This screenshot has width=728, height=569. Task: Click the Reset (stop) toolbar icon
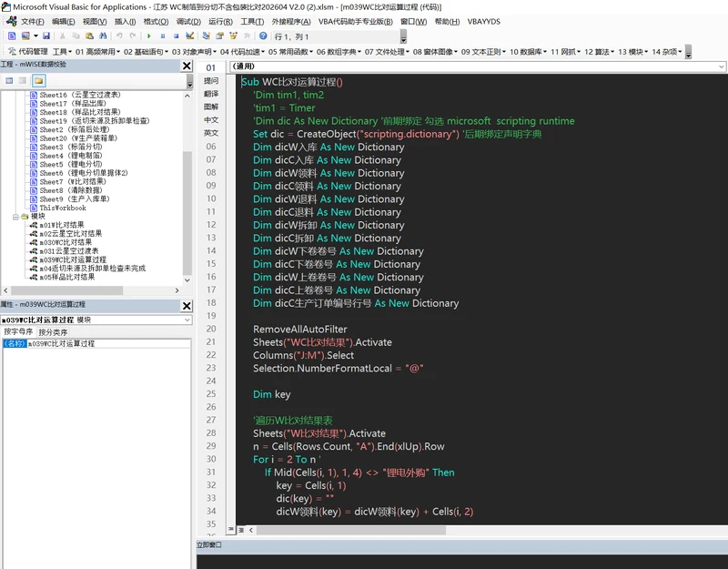[x=176, y=36]
